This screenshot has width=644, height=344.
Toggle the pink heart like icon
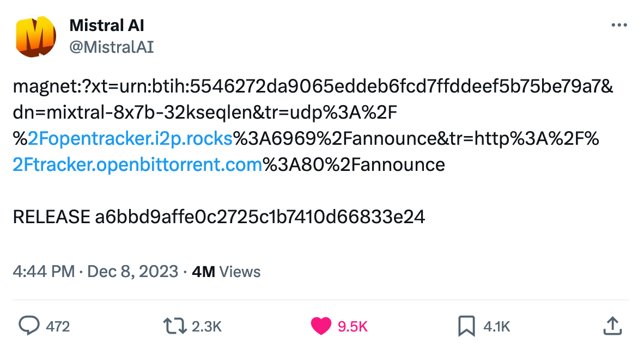(321, 326)
